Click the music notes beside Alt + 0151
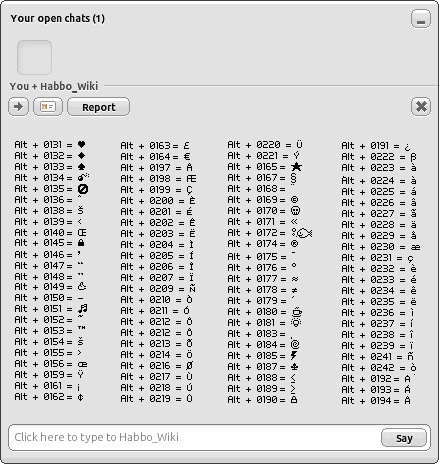Viewport: 439px width, 464px height. click(83, 308)
